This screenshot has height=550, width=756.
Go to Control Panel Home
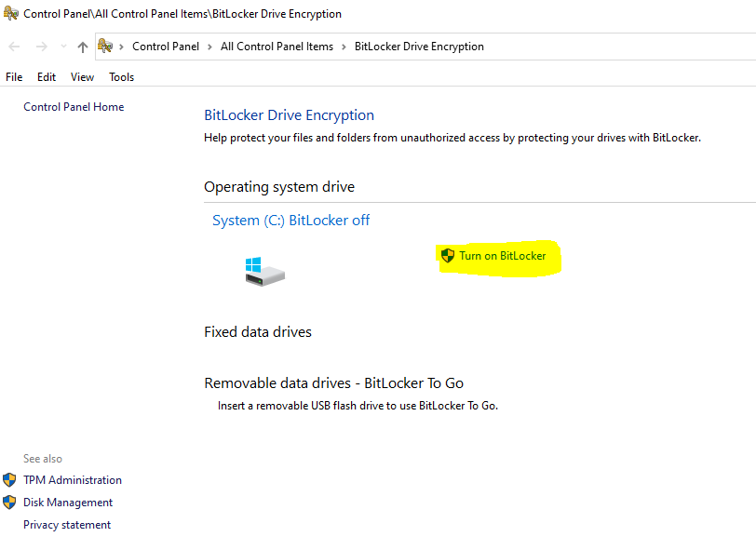click(x=74, y=107)
